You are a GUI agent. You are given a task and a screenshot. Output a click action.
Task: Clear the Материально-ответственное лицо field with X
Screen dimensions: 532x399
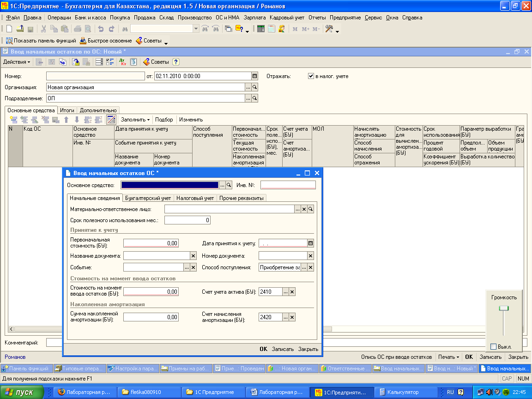304,209
